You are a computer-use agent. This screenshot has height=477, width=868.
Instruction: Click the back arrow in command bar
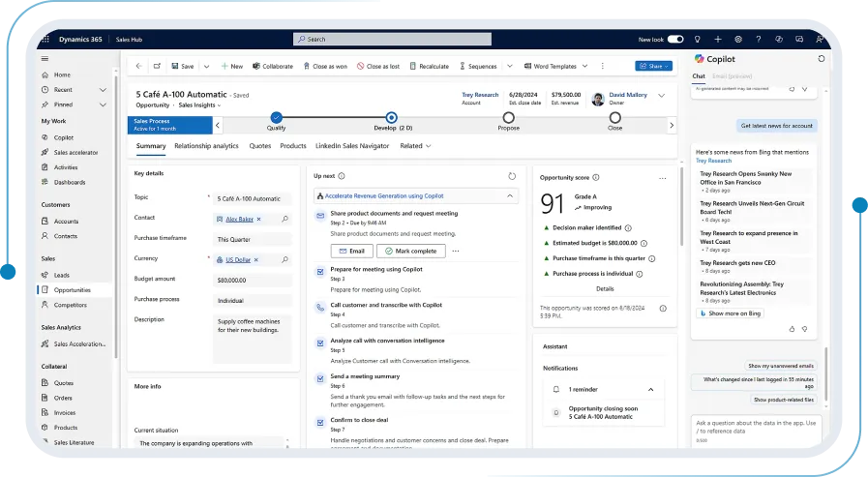coord(139,66)
